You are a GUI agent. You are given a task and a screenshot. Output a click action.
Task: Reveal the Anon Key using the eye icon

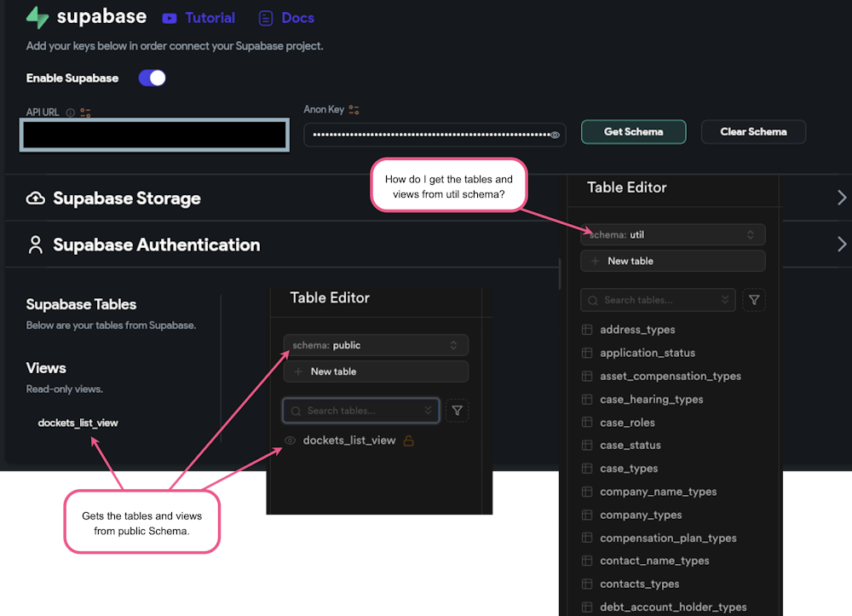[x=555, y=135]
